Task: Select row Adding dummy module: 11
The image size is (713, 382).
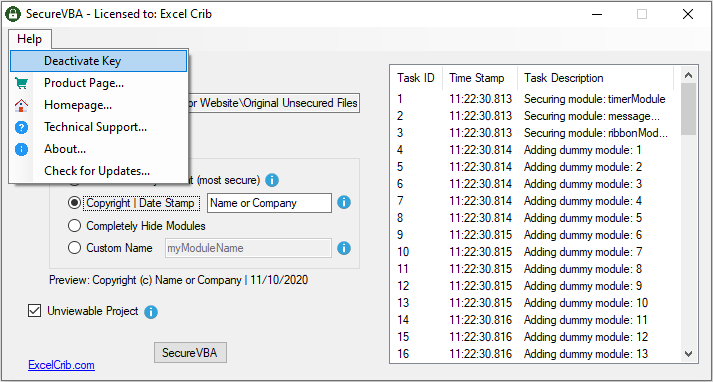Action: click(536, 320)
